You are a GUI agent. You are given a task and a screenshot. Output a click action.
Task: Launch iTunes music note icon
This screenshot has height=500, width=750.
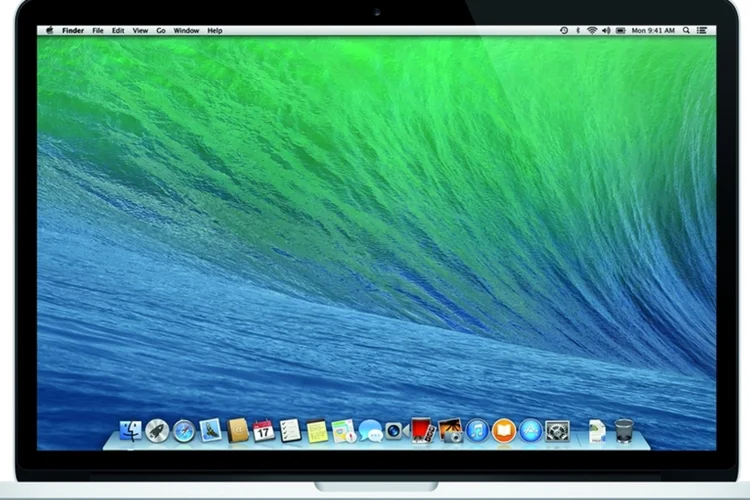[477, 431]
